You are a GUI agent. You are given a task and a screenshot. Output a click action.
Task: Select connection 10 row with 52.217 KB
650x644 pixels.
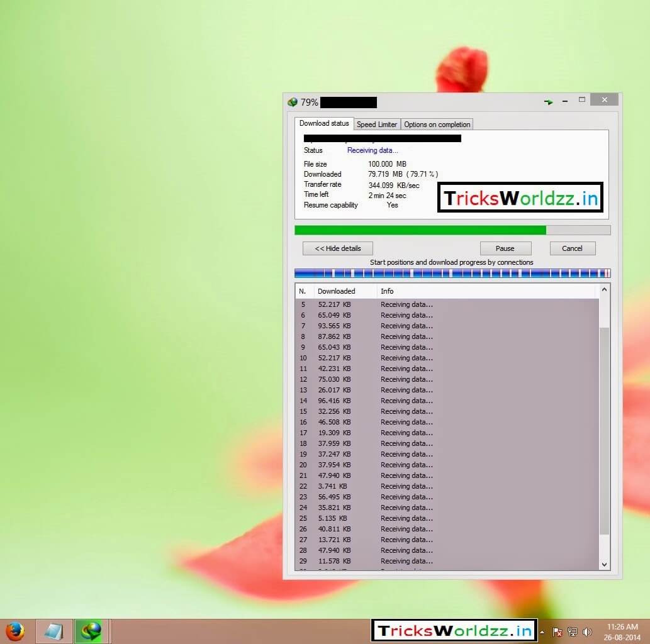pos(448,358)
